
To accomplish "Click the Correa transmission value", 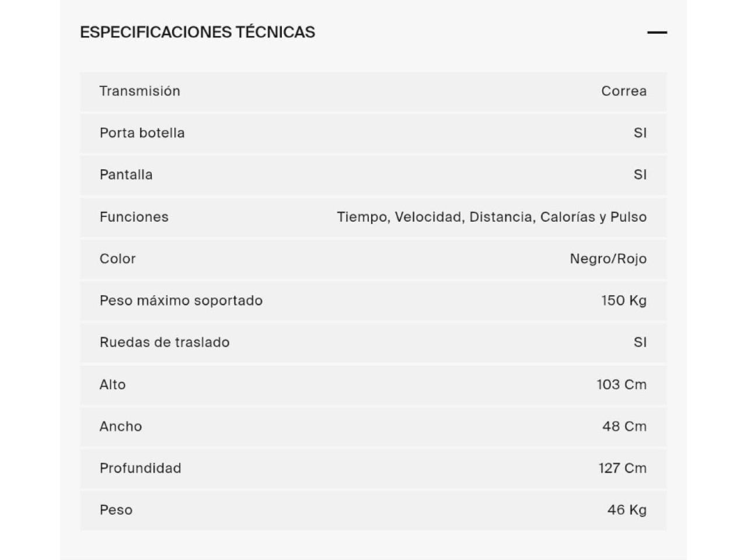I will (x=624, y=91).
